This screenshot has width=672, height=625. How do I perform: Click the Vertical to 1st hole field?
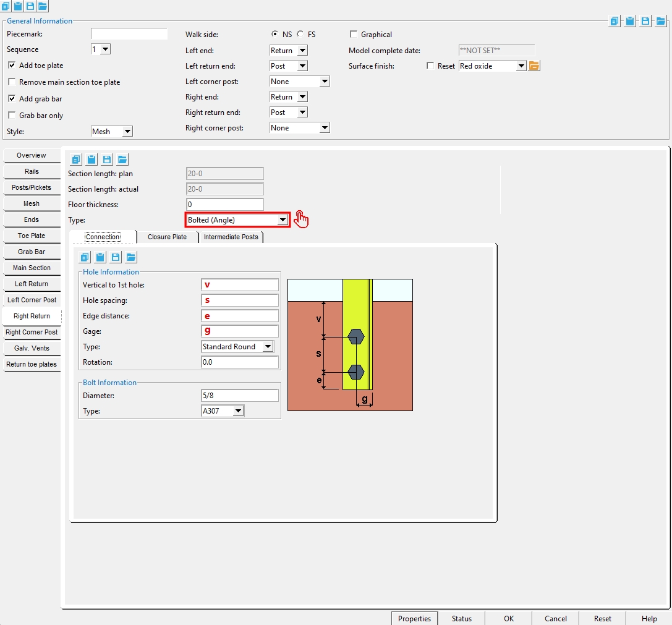point(240,284)
